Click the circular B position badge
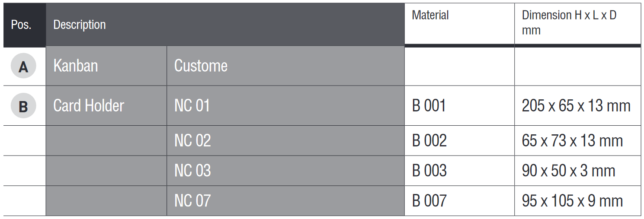Image resolution: width=644 pixels, height=219 pixels. click(x=23, y=106)
